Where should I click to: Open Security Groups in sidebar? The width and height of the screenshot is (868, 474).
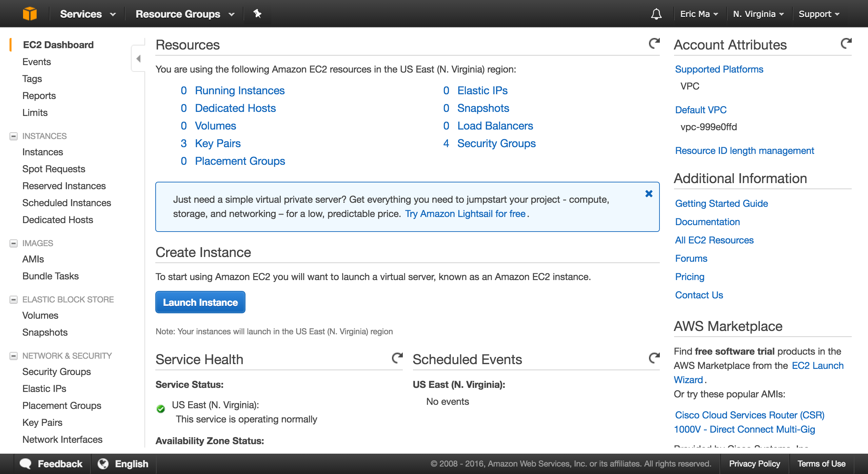(57, 372)
